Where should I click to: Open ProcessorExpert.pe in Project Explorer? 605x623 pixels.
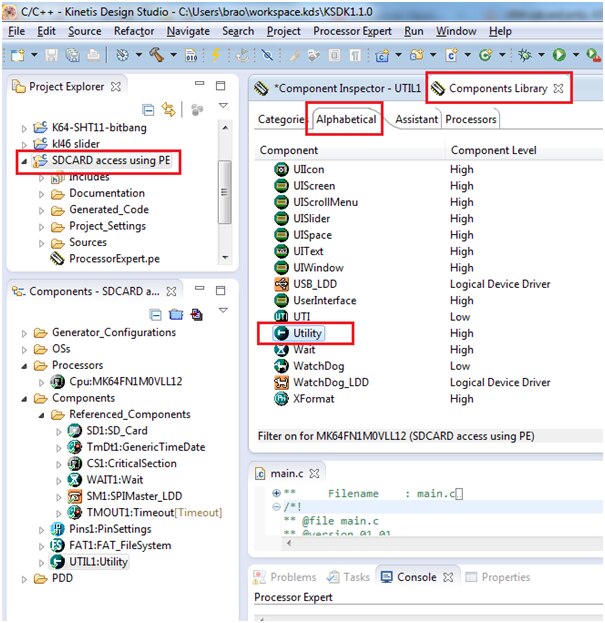click(x=113, y=258)
